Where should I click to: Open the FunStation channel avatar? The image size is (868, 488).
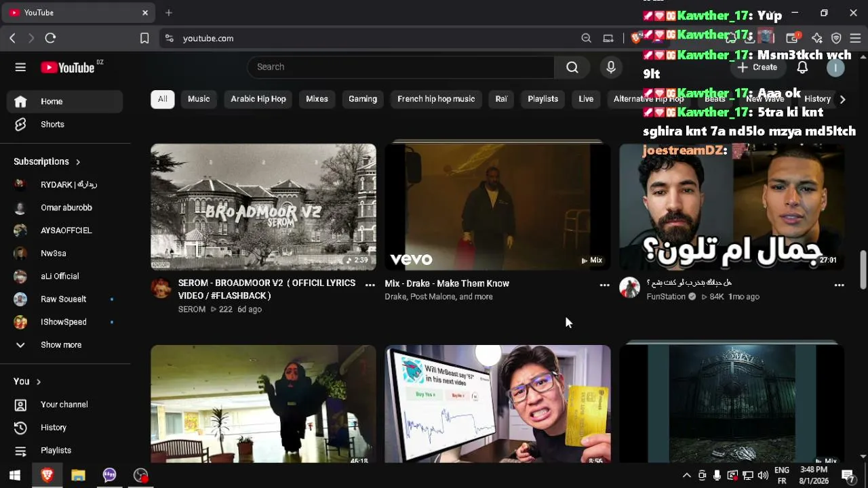(630, 288)
